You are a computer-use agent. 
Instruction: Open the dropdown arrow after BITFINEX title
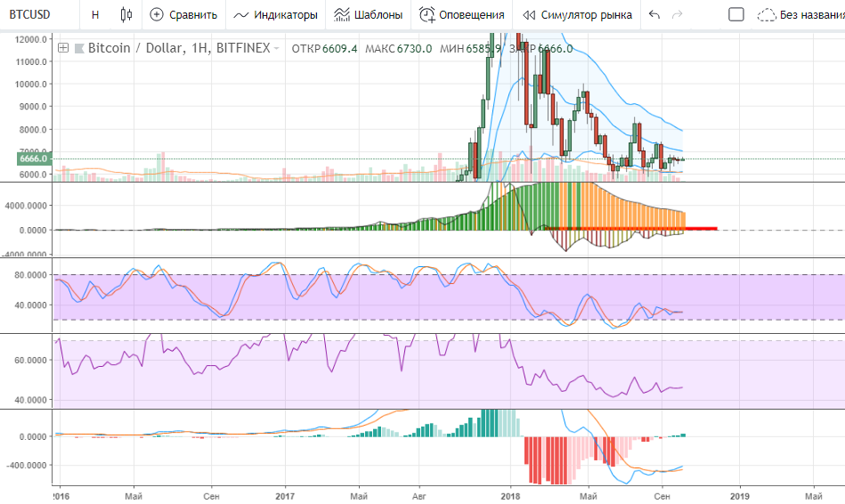[277, 49]
